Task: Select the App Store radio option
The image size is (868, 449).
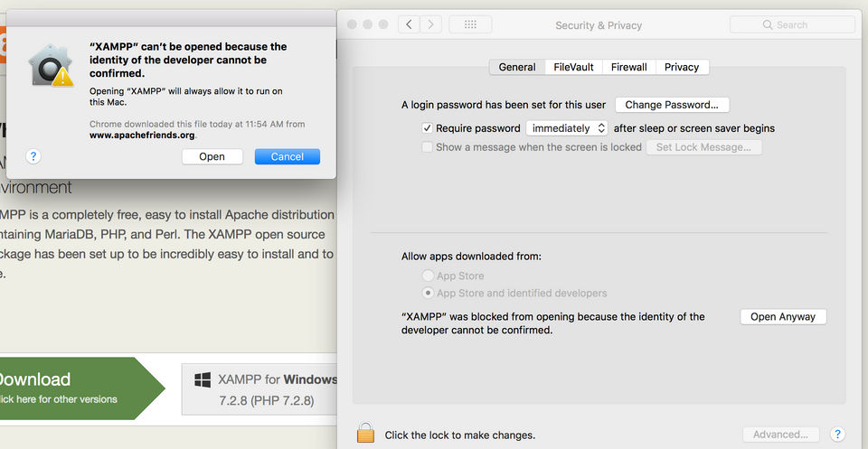Action: pos(428,276)
